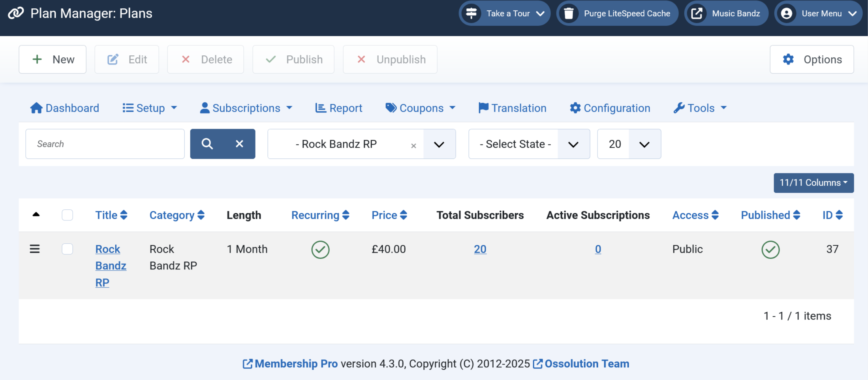This screenshot has width=868, height=380.
Task: Click the magnifier search icon
Action: pos(207,144)
